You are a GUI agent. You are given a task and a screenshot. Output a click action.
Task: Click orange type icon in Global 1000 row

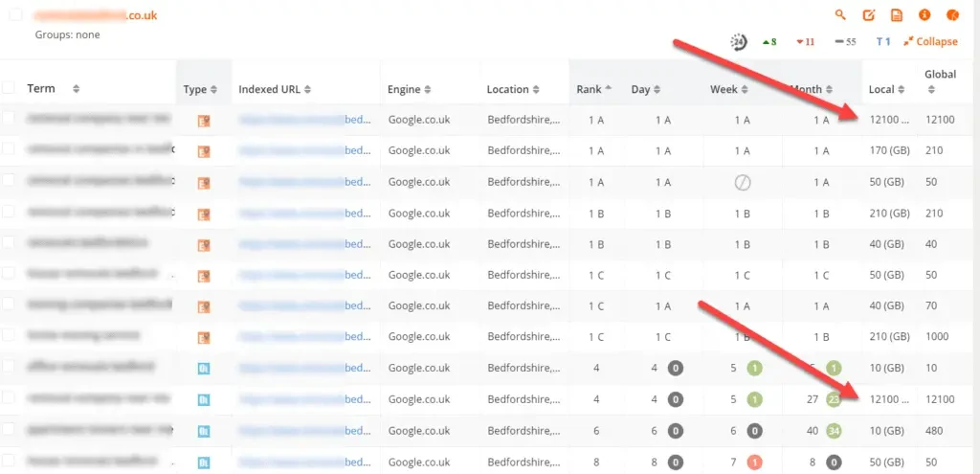pos(204,338)
